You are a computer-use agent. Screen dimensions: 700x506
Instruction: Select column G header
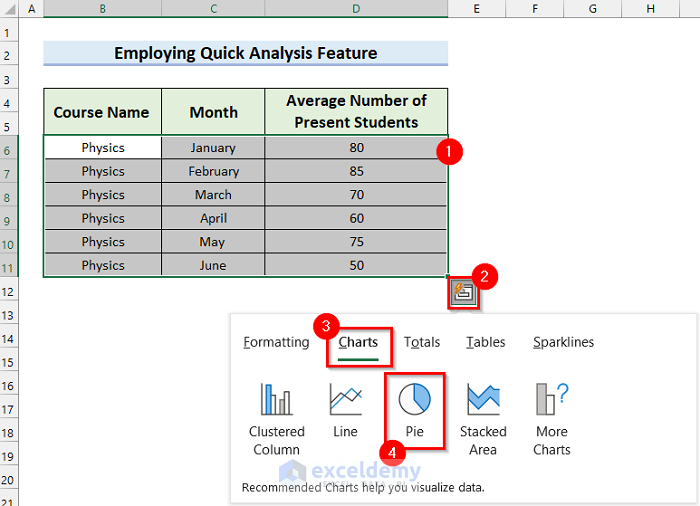click(592, 8)
